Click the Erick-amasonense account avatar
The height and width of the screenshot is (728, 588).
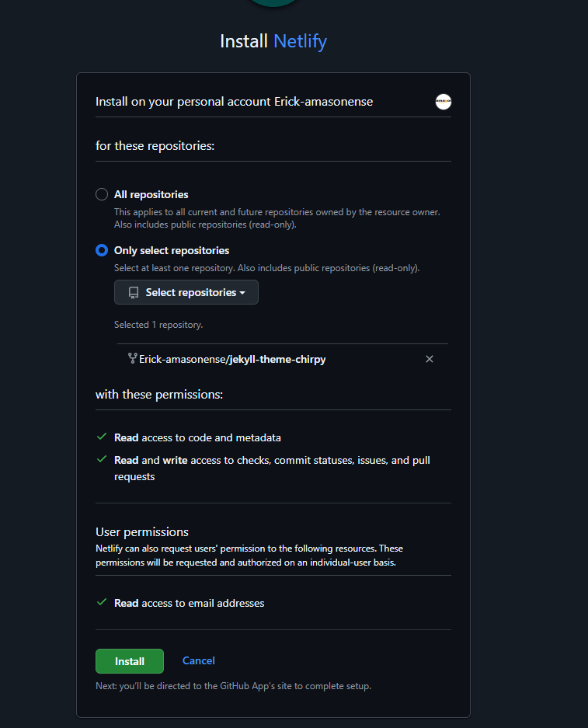444,102
